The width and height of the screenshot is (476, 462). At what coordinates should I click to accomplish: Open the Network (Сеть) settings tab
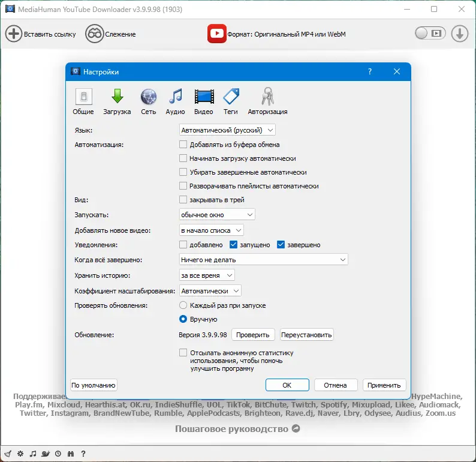point(149,101)
